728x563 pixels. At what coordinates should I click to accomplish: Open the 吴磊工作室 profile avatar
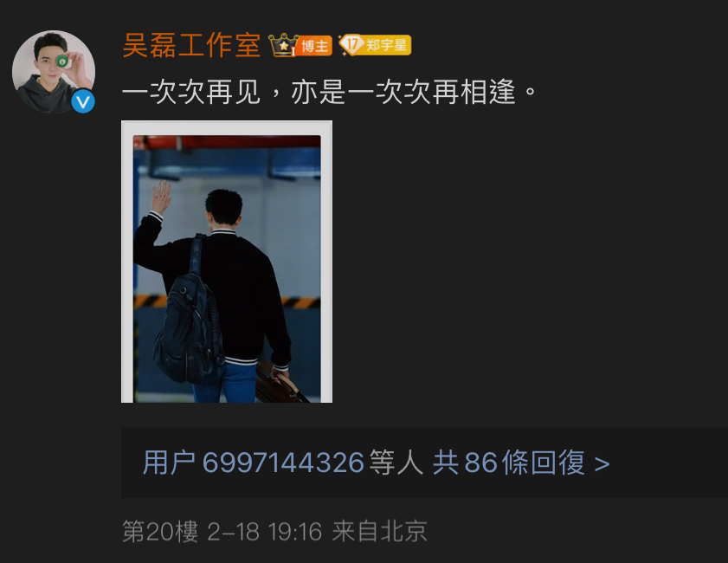54,72
